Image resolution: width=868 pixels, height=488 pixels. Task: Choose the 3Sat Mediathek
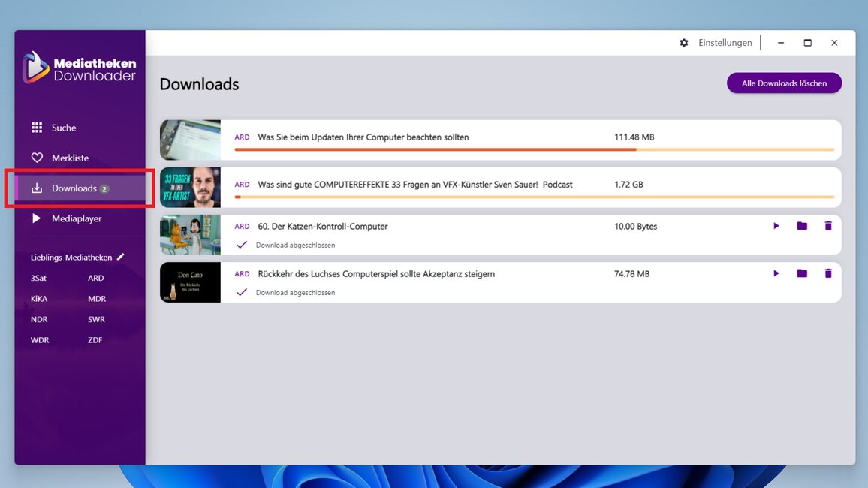(x=38, y=278)
